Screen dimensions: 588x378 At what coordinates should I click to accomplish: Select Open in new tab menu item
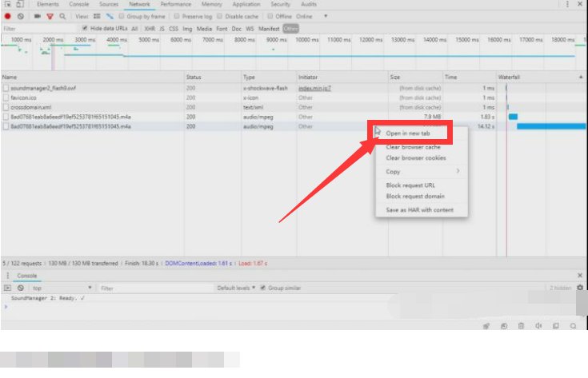click(x=408, y=133)
